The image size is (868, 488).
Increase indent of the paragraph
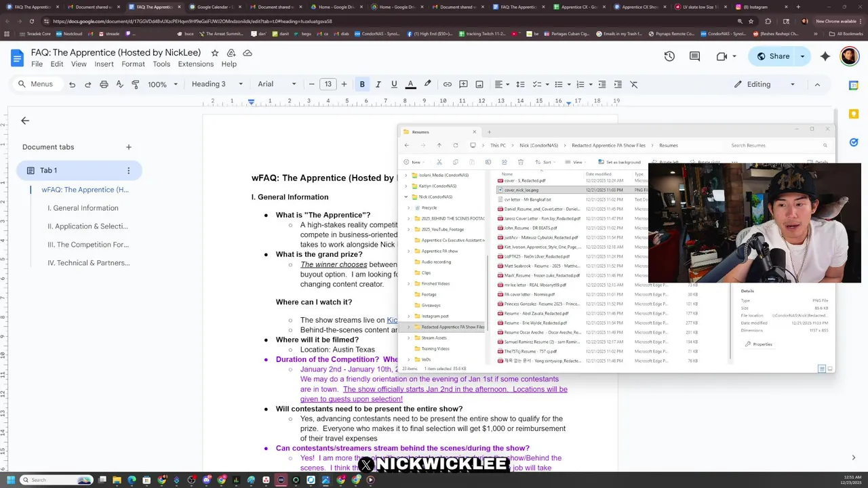[618, 84]
